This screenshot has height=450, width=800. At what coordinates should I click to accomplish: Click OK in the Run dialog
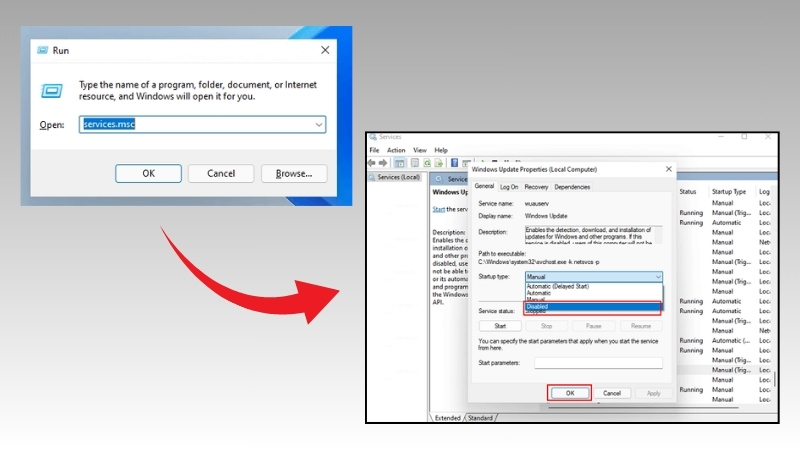148,173
